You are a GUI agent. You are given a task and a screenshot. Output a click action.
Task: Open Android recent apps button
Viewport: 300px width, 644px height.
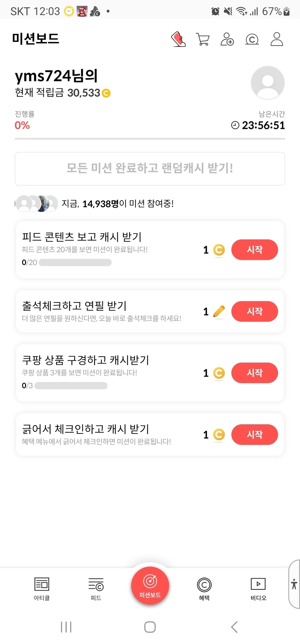tap(66, 627)
